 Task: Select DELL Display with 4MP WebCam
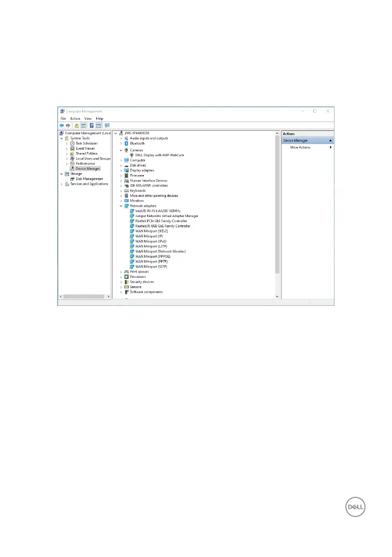[x=159, y=155]
